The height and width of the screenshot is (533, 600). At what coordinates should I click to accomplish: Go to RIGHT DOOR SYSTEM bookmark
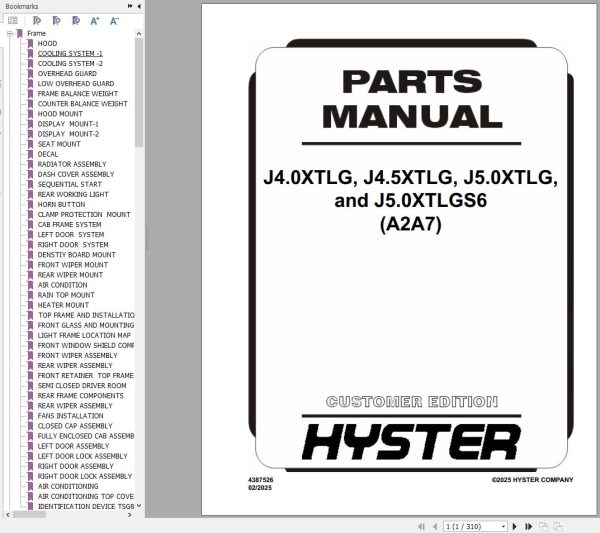pos(73,245)
